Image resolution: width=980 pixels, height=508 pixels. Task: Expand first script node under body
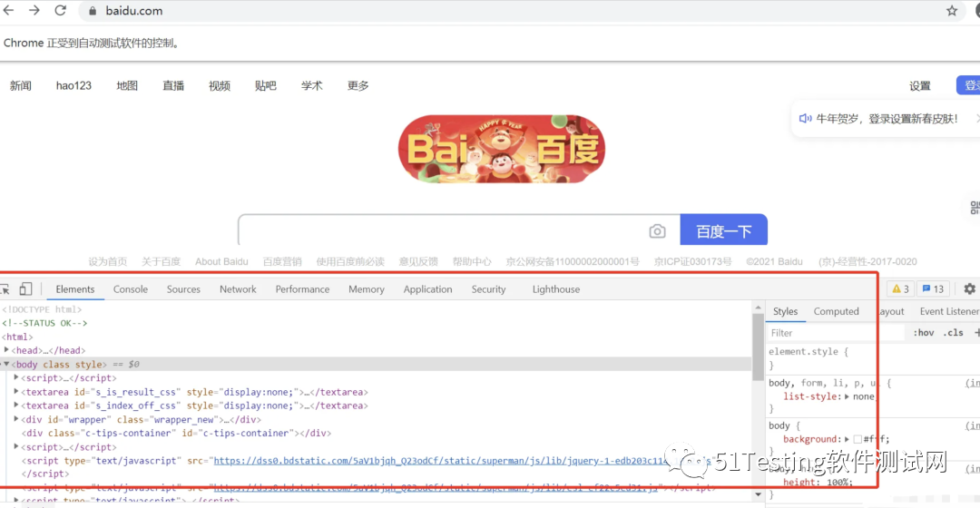pyautogui.click(x=16, y=377)
